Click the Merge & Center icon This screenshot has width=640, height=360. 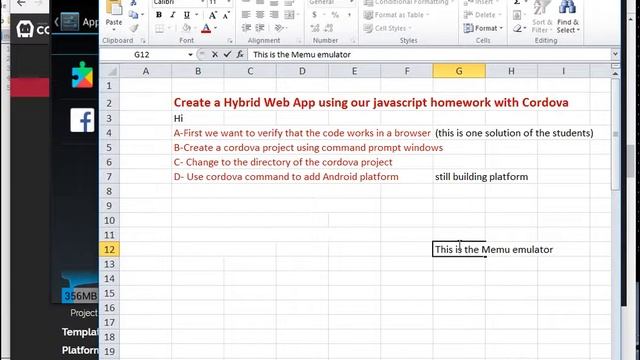click(x=289, y=15)
